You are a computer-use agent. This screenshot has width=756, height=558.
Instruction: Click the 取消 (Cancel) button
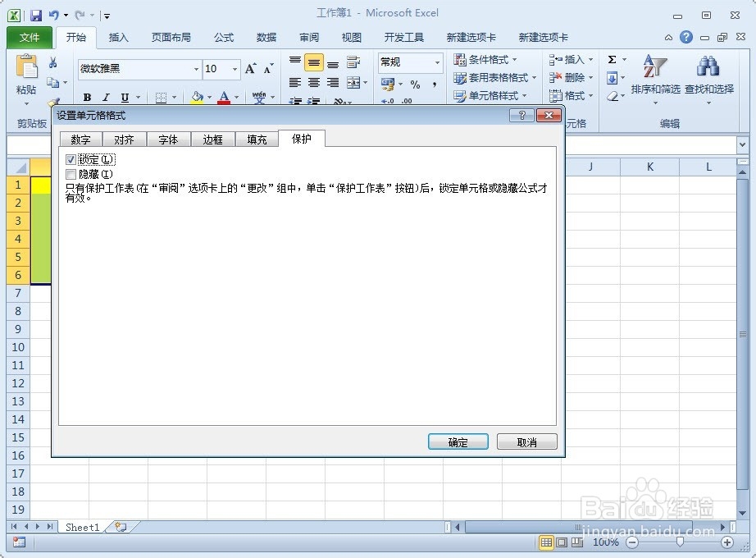[x=526, y=441]
